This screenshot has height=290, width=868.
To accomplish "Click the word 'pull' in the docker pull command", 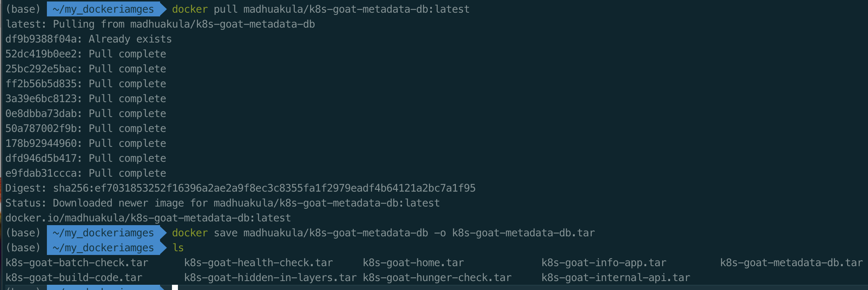I will click(x=226, y=9).
